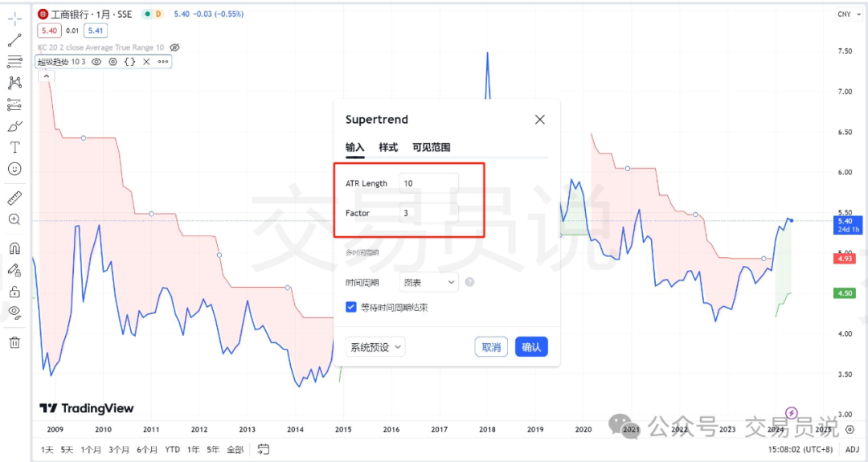868x462 pixels.
Task: Select the 1天 date range
Action: point(47,450)
